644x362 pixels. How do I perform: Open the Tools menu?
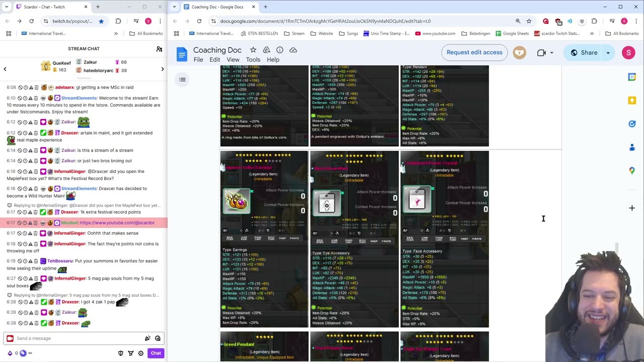point(253,60)
